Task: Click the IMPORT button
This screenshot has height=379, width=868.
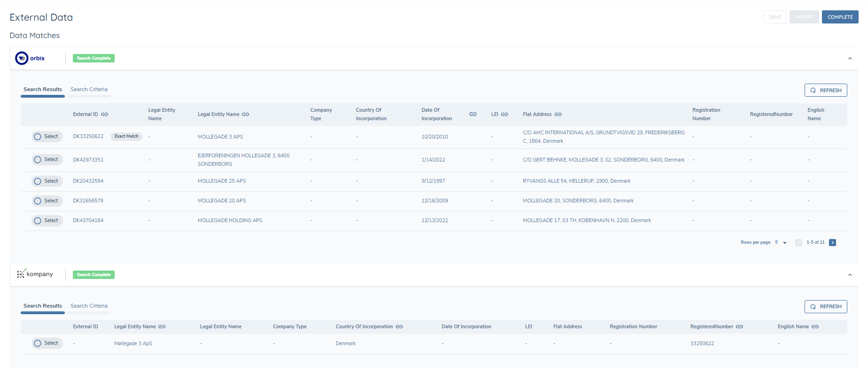Action: pyautogui.click(x=804, y=17)
